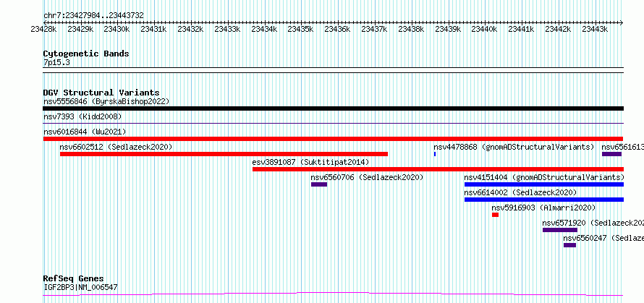
Task: Open nsv6614002 (Sedlazeck2020) label
Action: coord(520,192)
